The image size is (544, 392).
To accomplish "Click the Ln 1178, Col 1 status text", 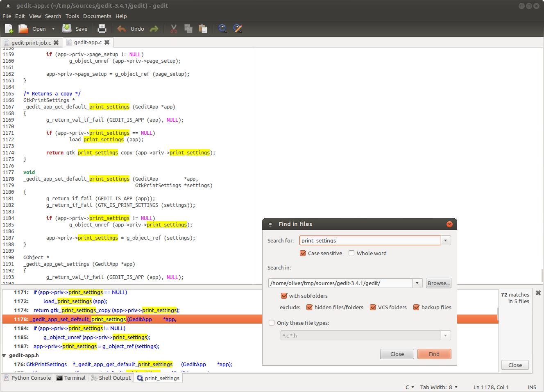I will [491, 387].
